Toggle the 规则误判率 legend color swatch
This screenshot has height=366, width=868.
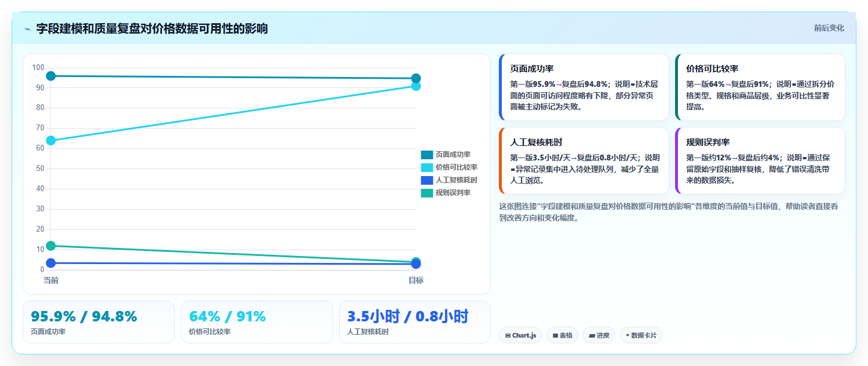(x=426, y=193)
